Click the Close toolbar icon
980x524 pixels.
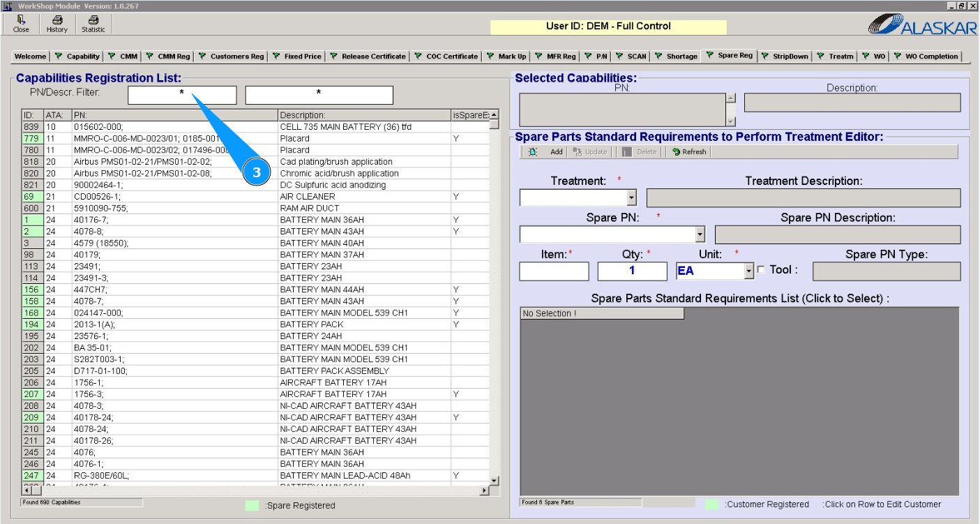(21, 21)
